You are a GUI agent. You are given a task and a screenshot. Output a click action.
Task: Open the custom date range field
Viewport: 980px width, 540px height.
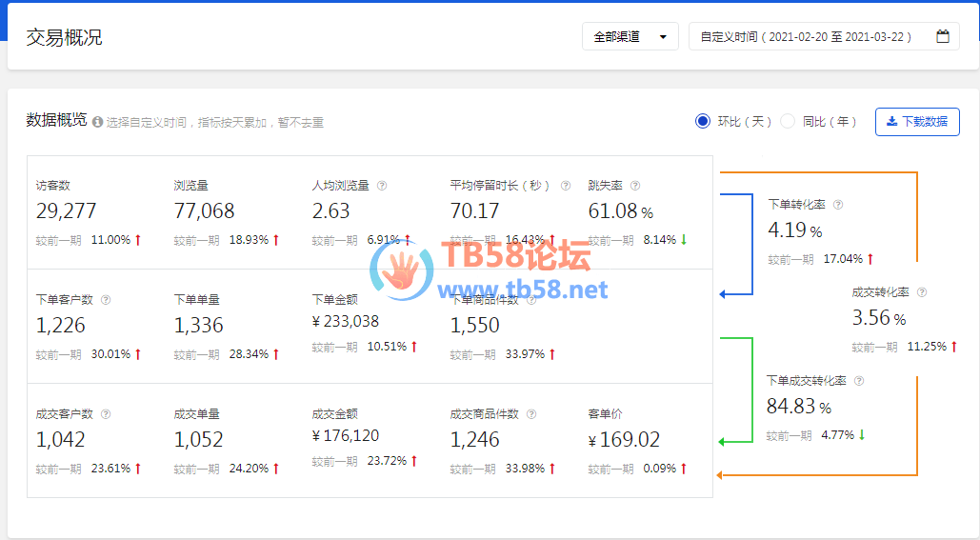[x=806, y=37]
